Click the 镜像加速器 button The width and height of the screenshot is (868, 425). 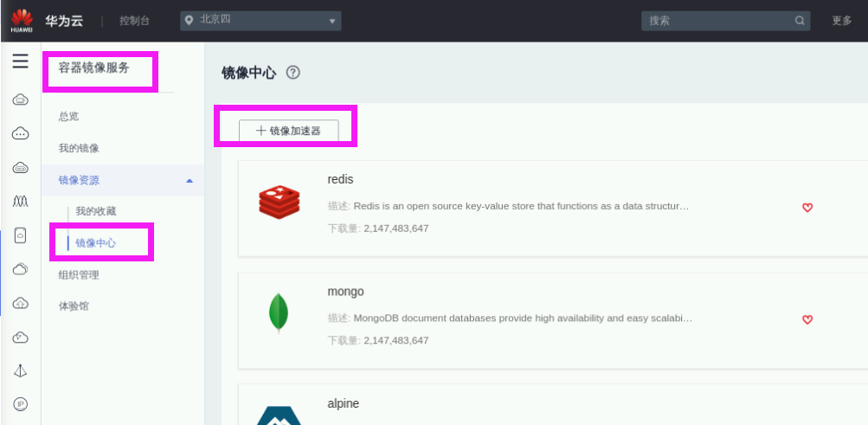[288, 131]
